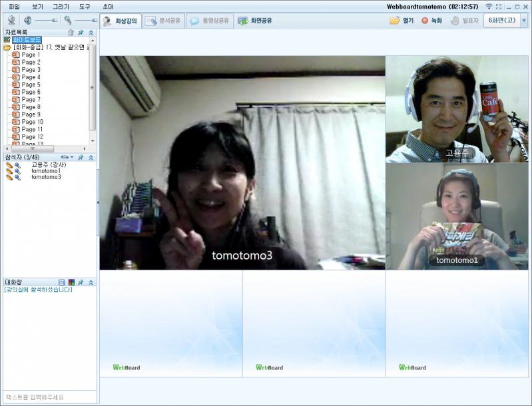Viewport: 532px width, 406px height.
Task: Click the 녹화 record button
Action: [x=431, y=21]
